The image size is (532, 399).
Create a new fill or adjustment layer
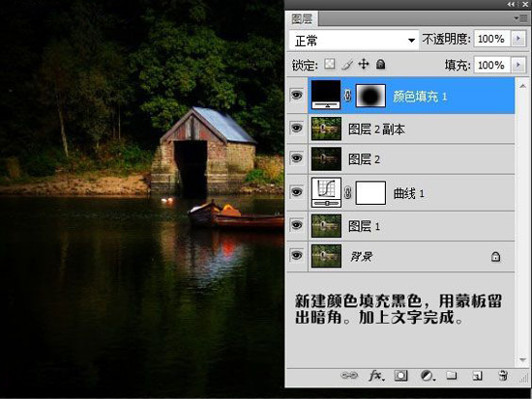coord(428,376)
